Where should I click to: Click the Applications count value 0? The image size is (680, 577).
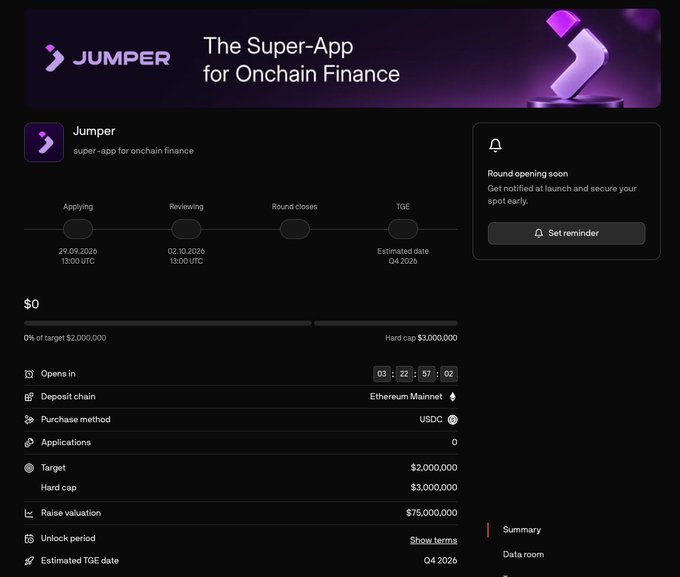tap(454, 442)
